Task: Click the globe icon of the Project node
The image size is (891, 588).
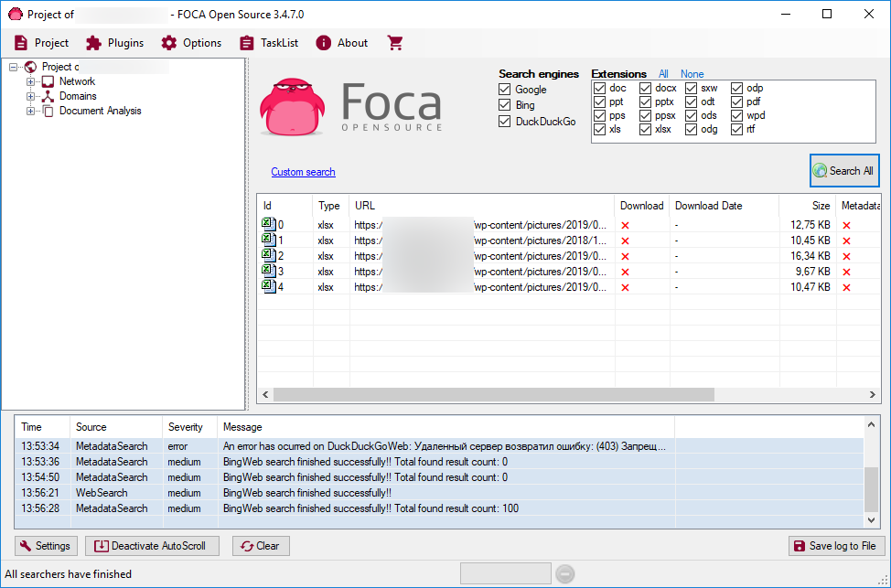Action: click(31, 67)
